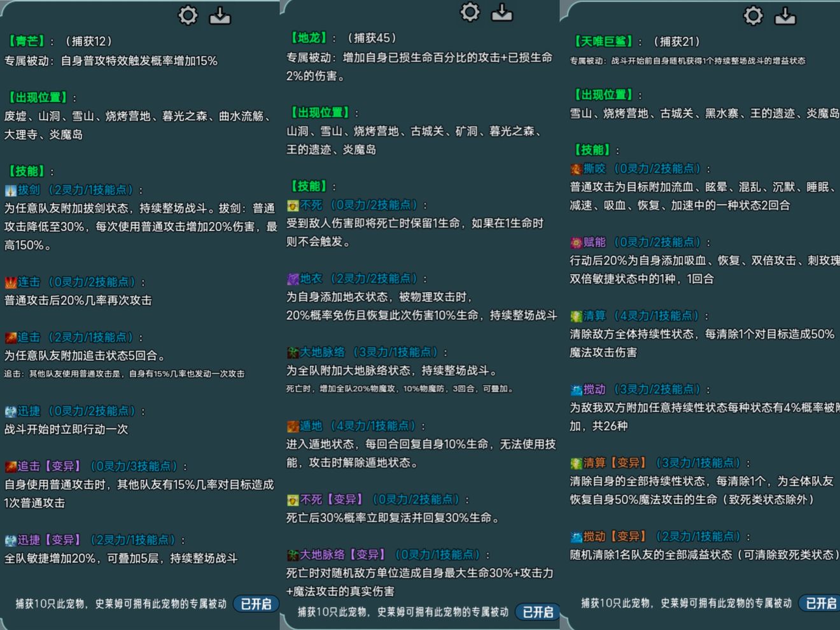Select the 迅捷【变异】 skill icon

10,540
